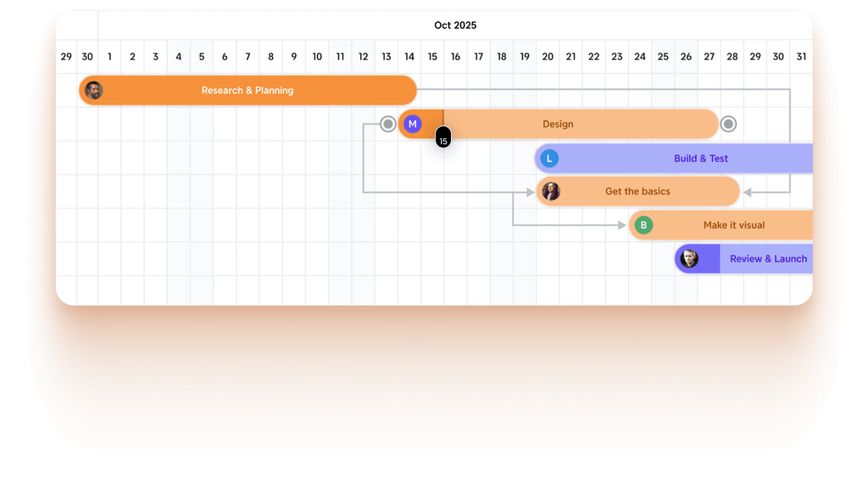
Task: Select date column 20 in the header
Action: (x=548, y=57)
